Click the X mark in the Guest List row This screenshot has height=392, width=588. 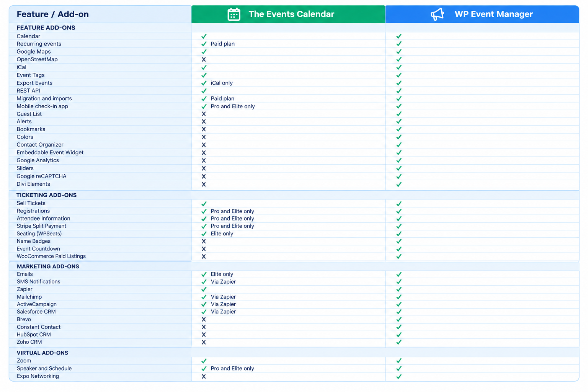204,114
